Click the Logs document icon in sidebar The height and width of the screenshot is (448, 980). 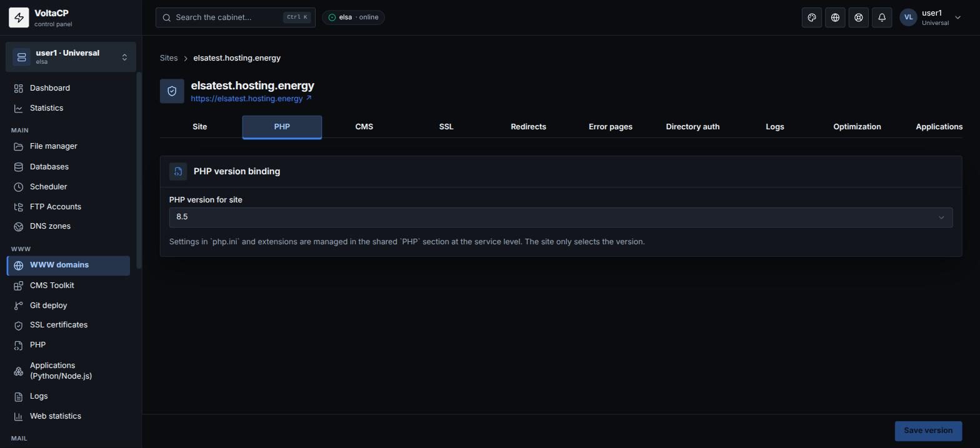click(19, 396)
